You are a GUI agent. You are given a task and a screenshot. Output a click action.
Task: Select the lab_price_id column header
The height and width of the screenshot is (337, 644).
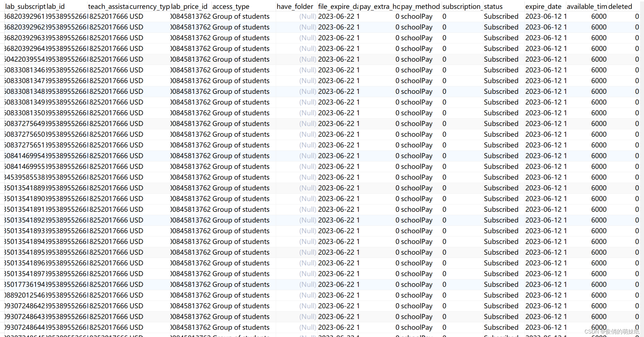click(x=189, y=6)
